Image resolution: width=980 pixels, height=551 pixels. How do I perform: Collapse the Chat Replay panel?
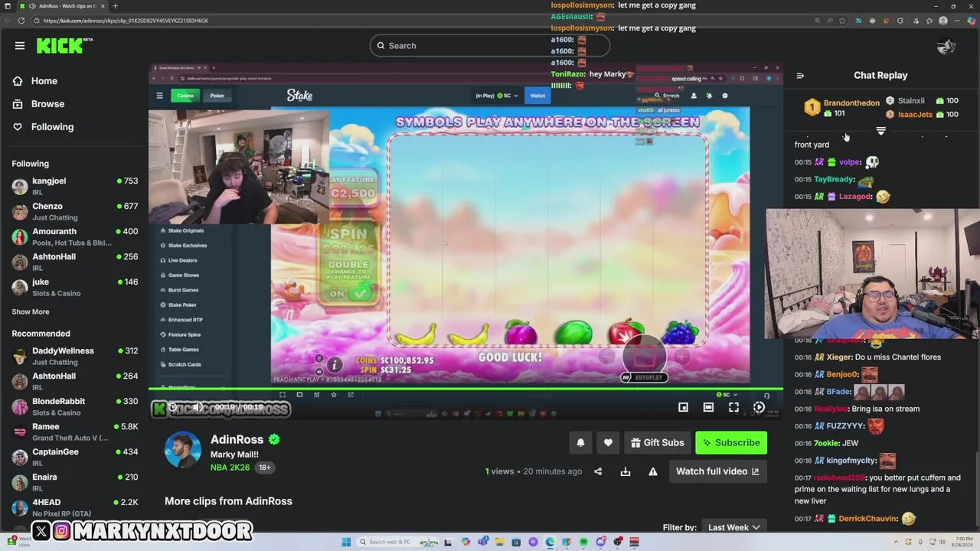pyautogui.click(x=800, y=76)
